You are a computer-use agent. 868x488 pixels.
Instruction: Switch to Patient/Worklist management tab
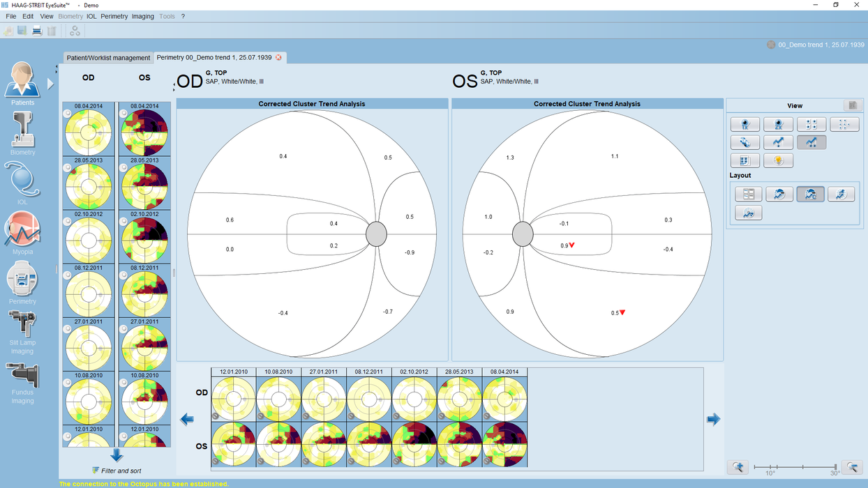click(108, 58)
